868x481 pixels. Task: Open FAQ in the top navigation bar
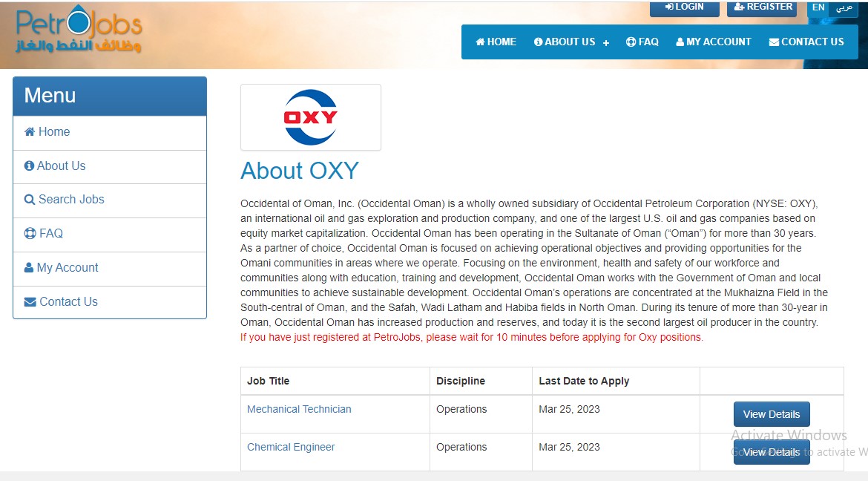(642, 42)
